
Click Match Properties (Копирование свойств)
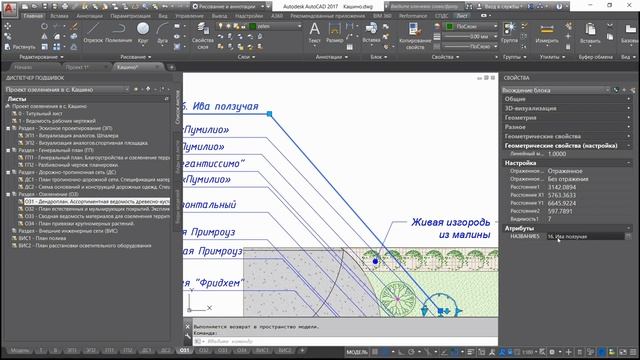click(x=415, y=36)
